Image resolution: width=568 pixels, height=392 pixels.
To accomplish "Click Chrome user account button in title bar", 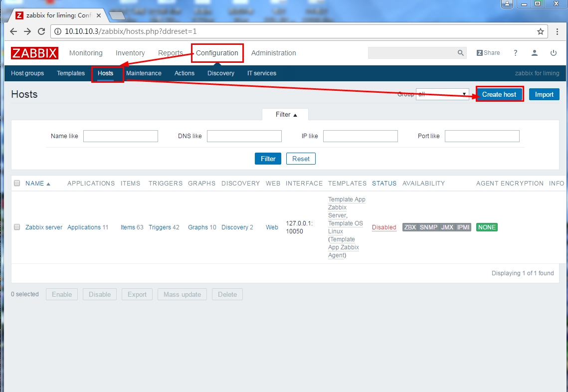I will click(507, 4).
